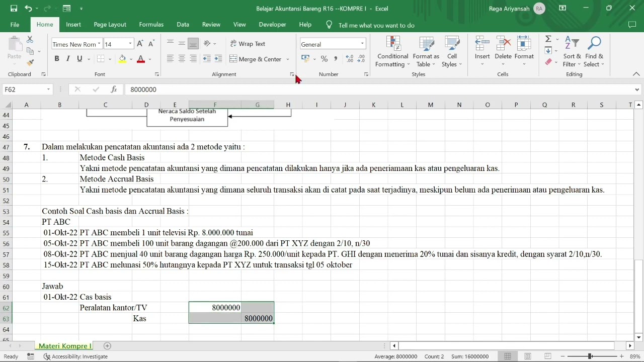
Task: Increase font size with the large A icon
Action: tap(140, 44)
